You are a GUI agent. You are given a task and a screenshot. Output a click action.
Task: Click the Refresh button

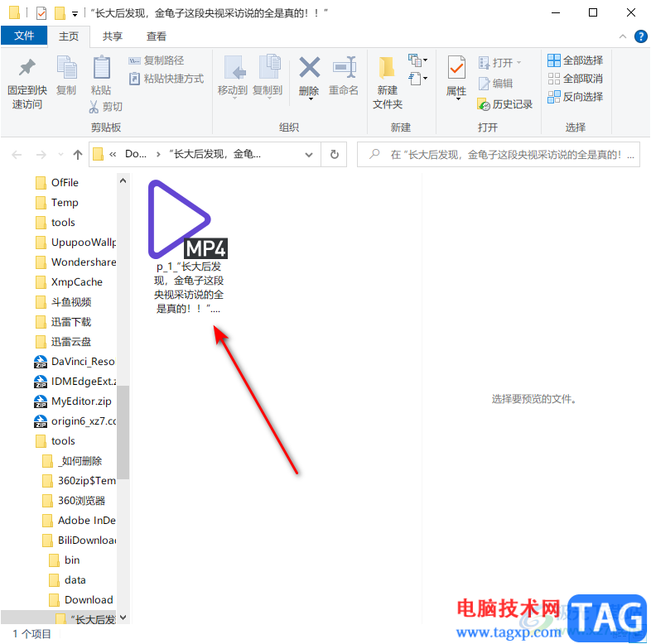(335, 155)
